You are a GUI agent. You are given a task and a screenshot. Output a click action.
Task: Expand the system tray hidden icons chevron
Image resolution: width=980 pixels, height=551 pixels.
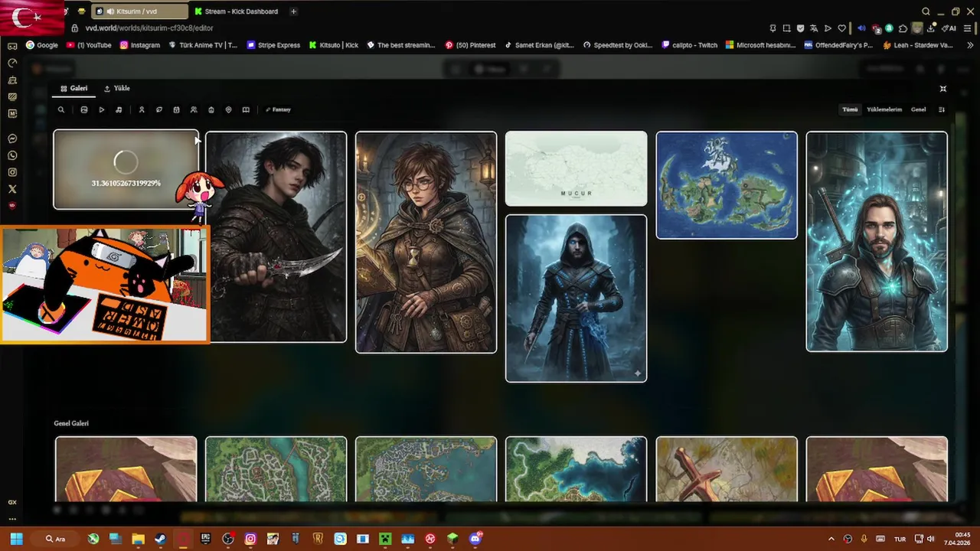point(831,539)
